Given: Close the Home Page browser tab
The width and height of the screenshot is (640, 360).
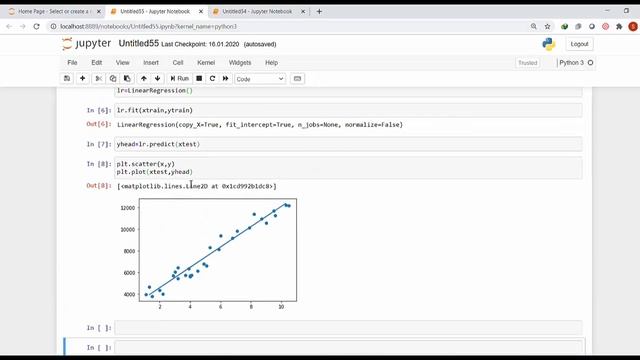Looking at the screenshot, I should click(98, 11).
